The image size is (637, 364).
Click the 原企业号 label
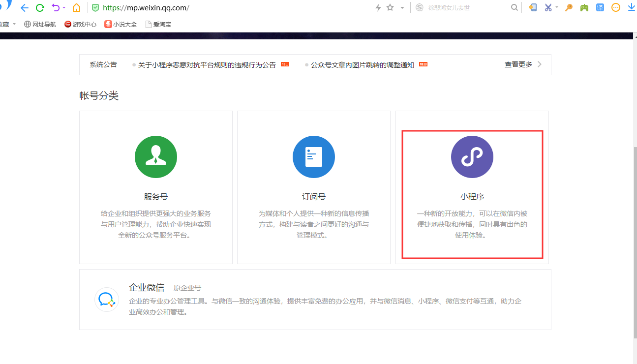pos(187,288)
